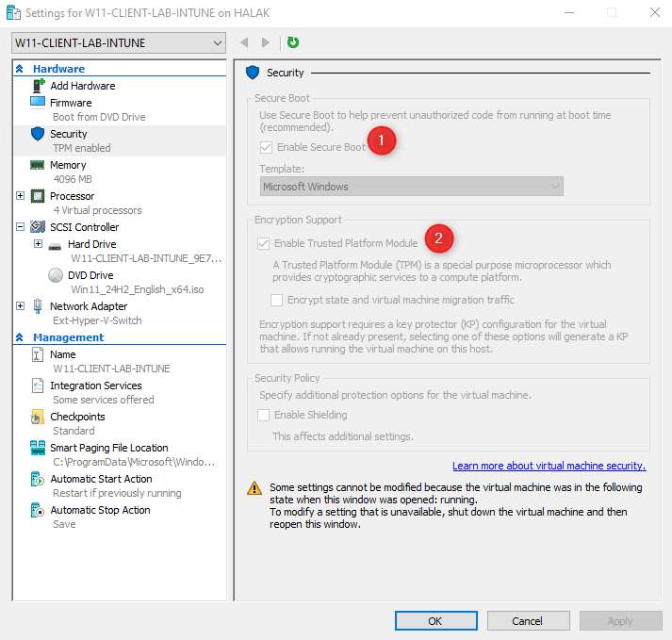Viewport: 672px width, 640px height.
Task: Click the Memory chip icon
Action: 38,165
